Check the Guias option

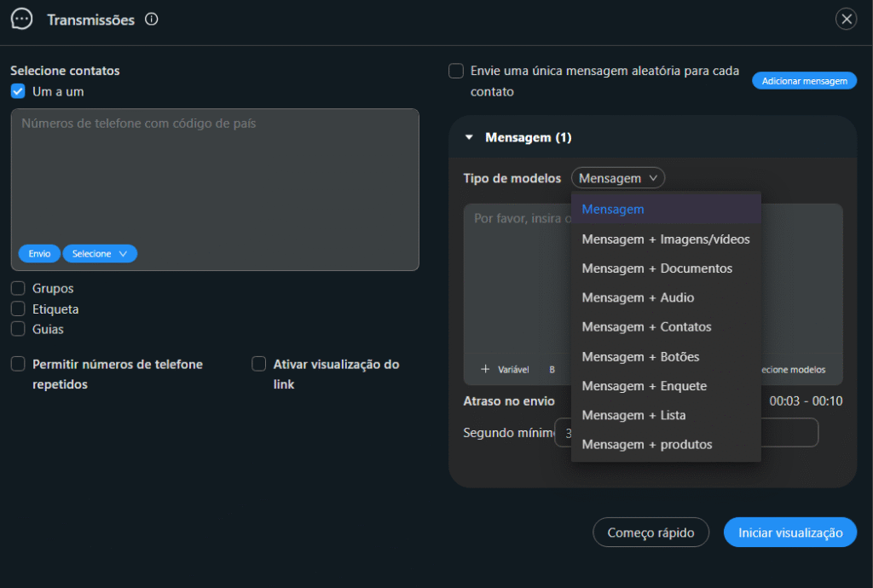click(18, 329)
